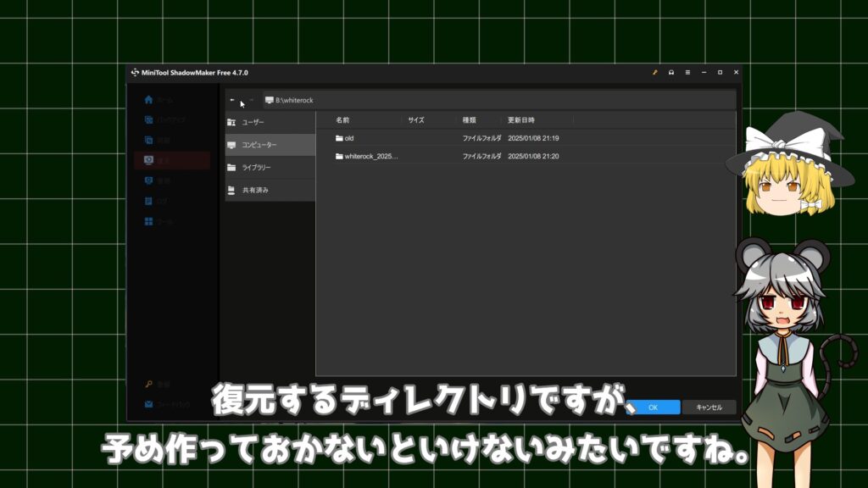
Task: Click the ユーザー folder icon
Action: click(x=231, y=122)
